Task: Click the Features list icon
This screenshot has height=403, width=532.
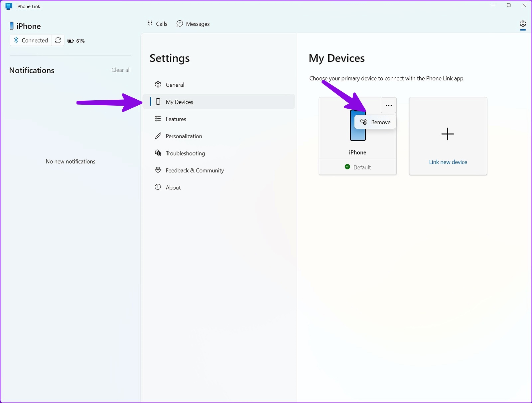Action: (158, 119)
